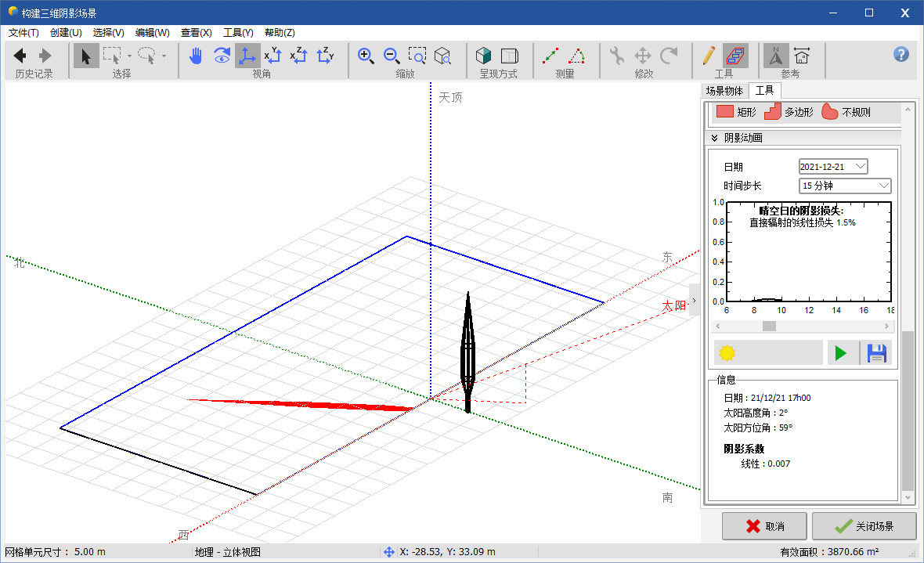The image size is (924, 563).
Task: Toggle the north compass reference
Action: coord(776,56)
